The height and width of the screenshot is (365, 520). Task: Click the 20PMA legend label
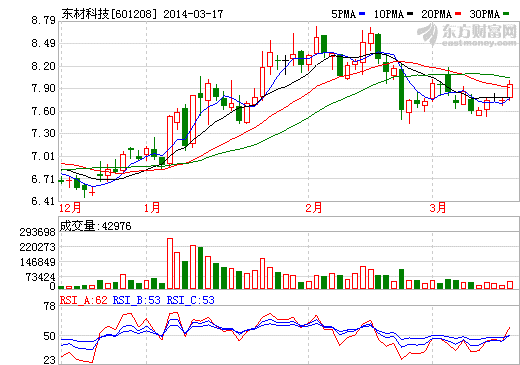click(436, 14)
